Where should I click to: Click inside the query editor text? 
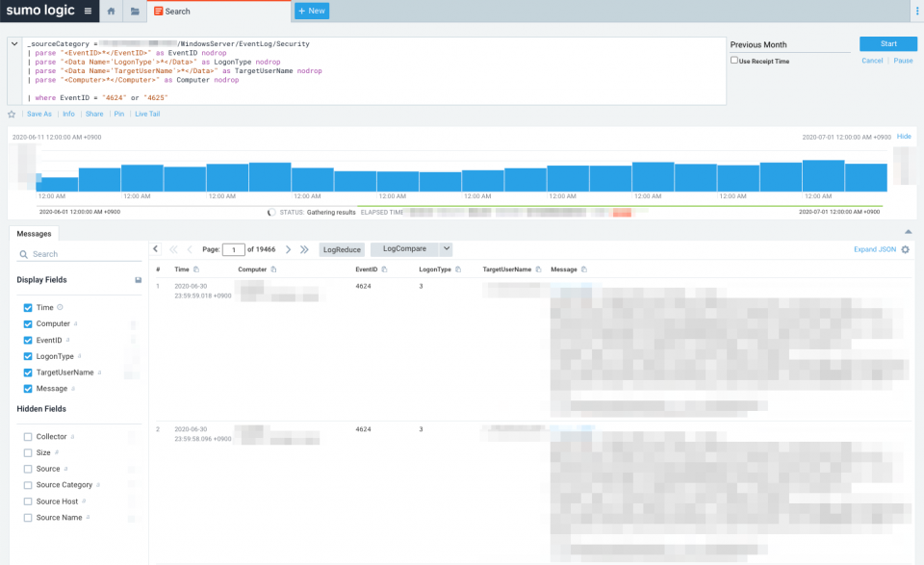(x=374, y=70)
